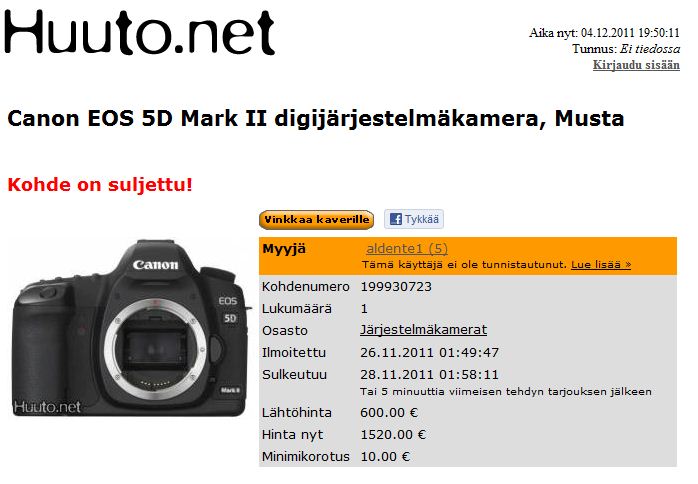The width and height of the screenshot is (698, 484).
Task: Open the Kirjaudu sisään login link
Action: [x=636, y=65]
